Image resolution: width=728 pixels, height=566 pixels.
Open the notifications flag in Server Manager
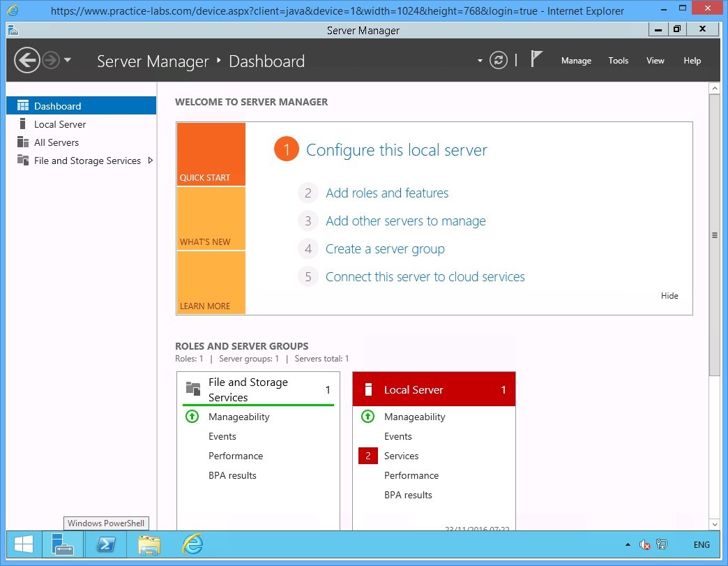click(x=537, y=59)
